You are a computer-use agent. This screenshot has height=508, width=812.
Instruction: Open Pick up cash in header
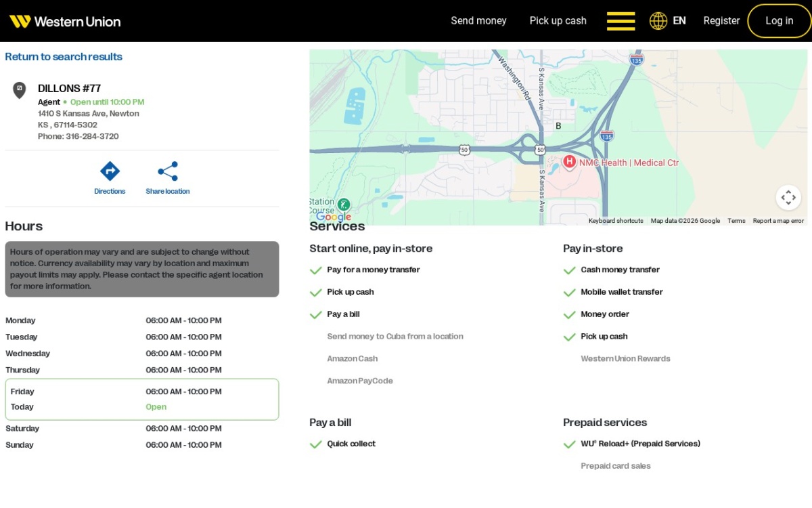coord(558,21)
